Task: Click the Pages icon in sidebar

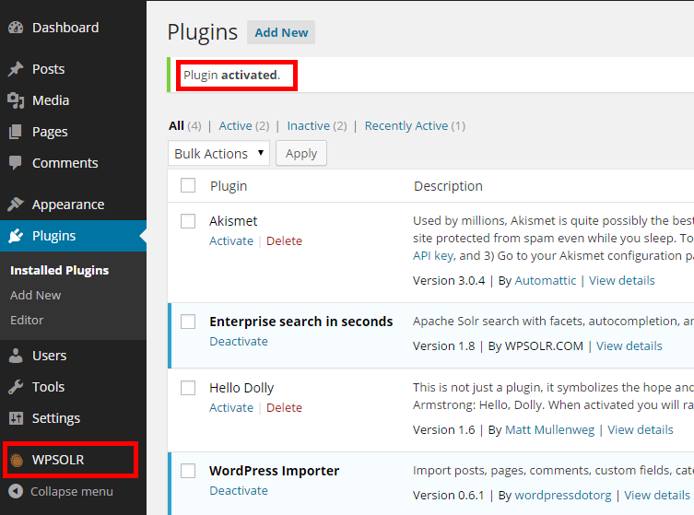Action: click(x=15, y=131)
